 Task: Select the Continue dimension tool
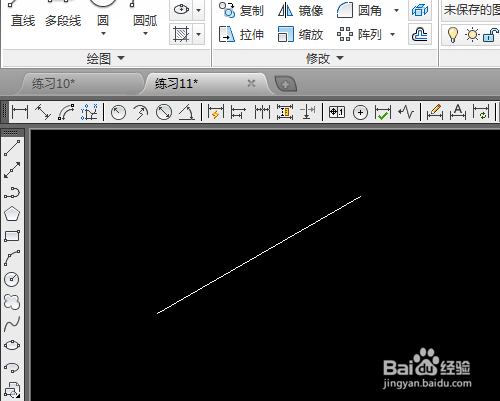262,112
